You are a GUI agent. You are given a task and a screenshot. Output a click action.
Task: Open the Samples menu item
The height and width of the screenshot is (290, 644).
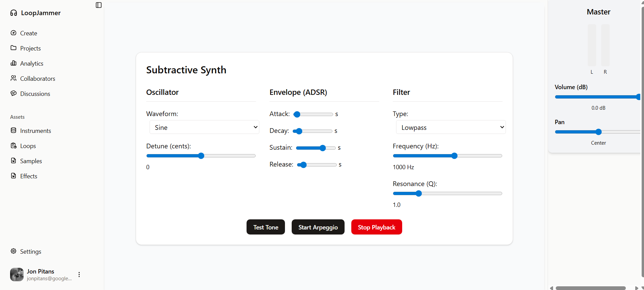[x=31, y=161]
